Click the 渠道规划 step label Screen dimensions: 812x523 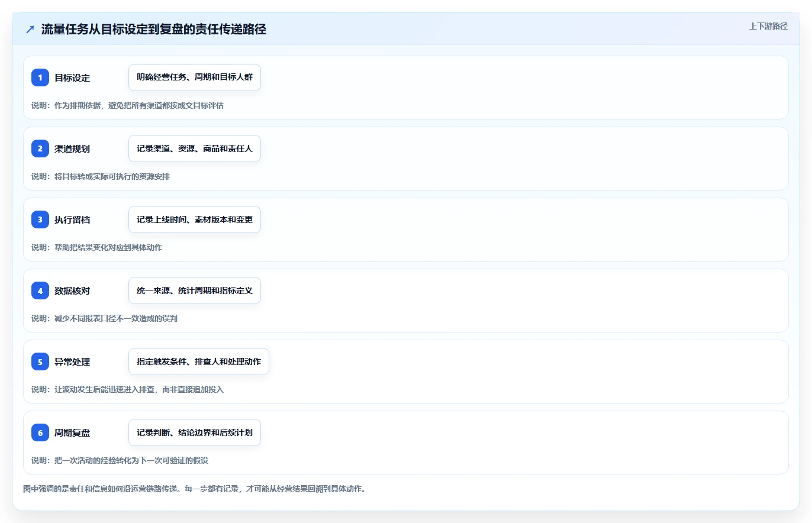tap(72, 148)
